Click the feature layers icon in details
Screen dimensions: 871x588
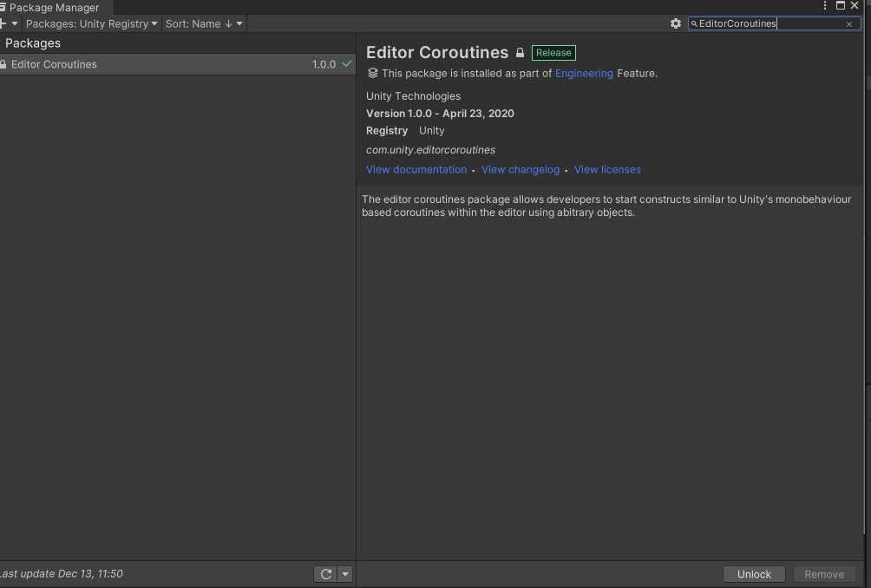(373, 74)
